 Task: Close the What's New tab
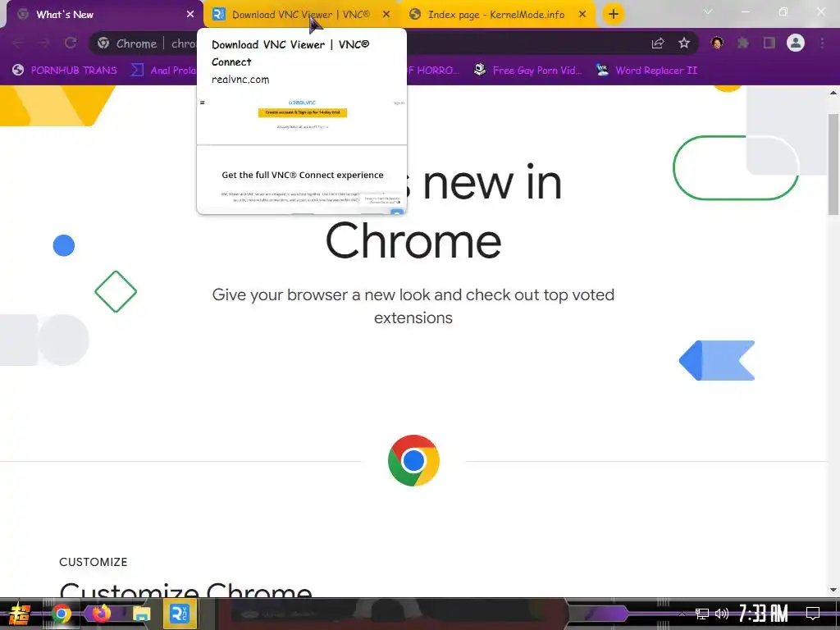pos(190,15)
